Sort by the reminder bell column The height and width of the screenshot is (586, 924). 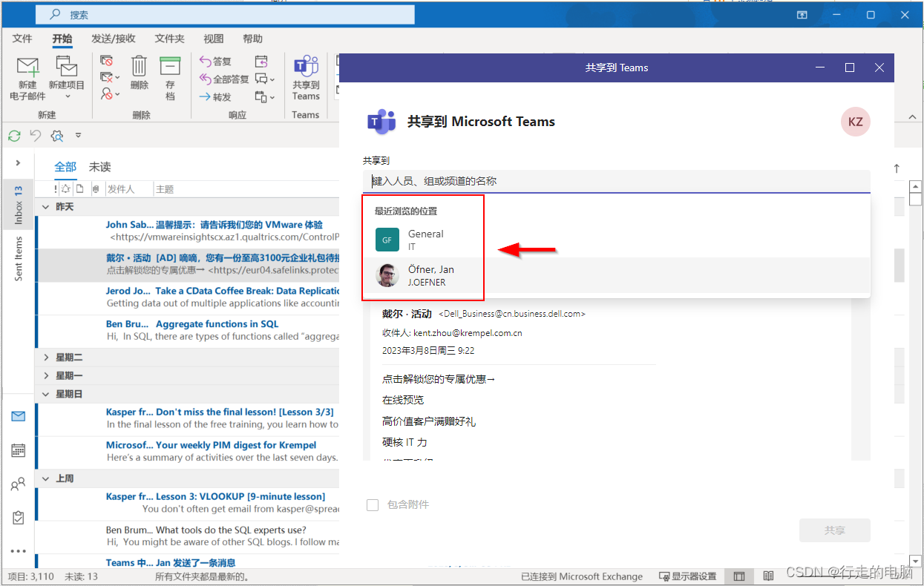point(66,189)
